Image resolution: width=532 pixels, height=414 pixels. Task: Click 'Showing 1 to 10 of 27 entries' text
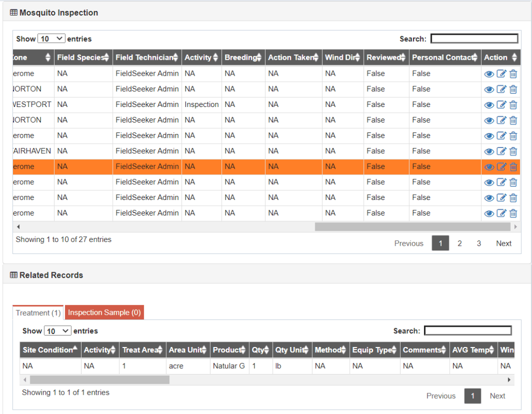coord(63,239)
